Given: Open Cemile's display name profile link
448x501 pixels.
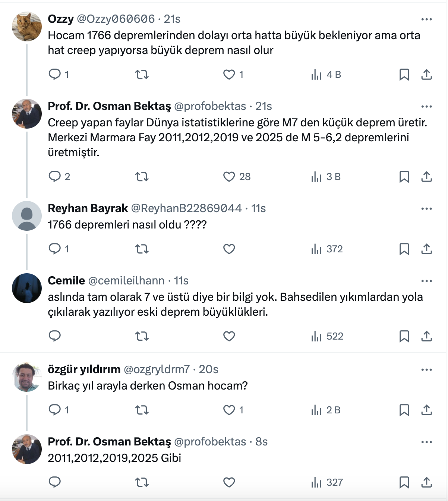Looking at the screenshot, I should pos(66,281).
